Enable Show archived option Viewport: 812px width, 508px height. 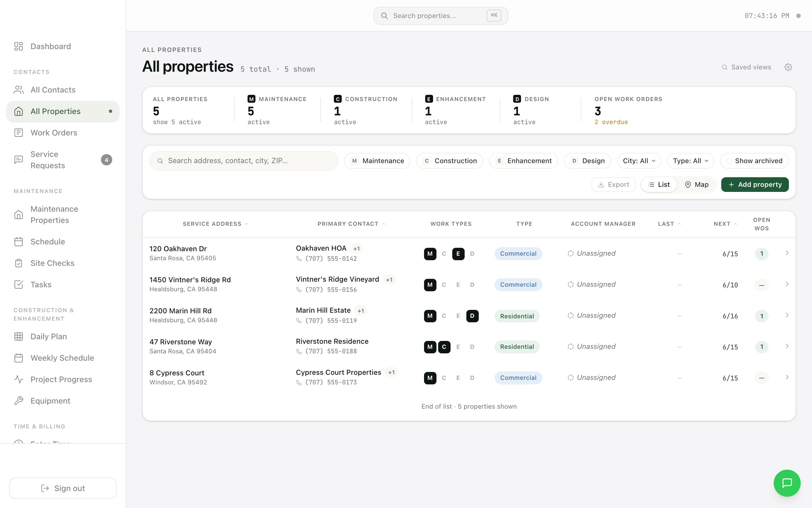pyautogui.click(x=754, y=161)
